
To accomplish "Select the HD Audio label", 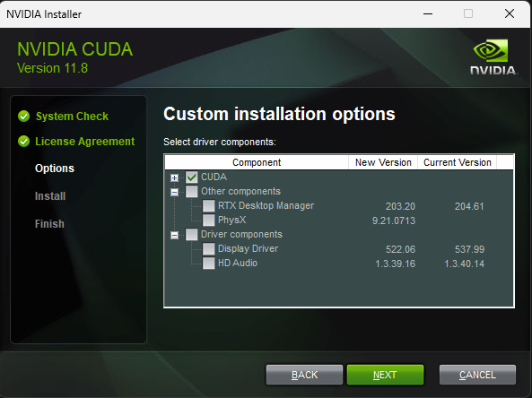I will (x=238, y=263).
